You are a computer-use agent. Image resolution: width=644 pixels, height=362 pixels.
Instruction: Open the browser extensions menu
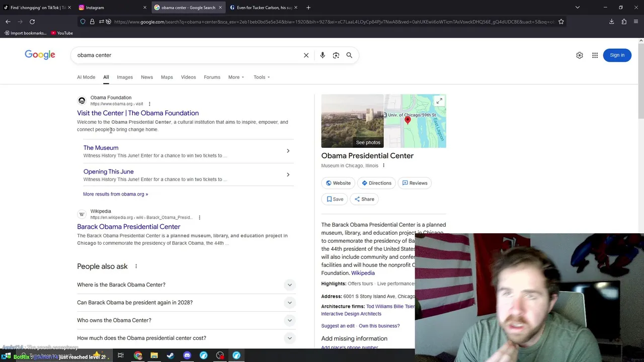point(624,22)
